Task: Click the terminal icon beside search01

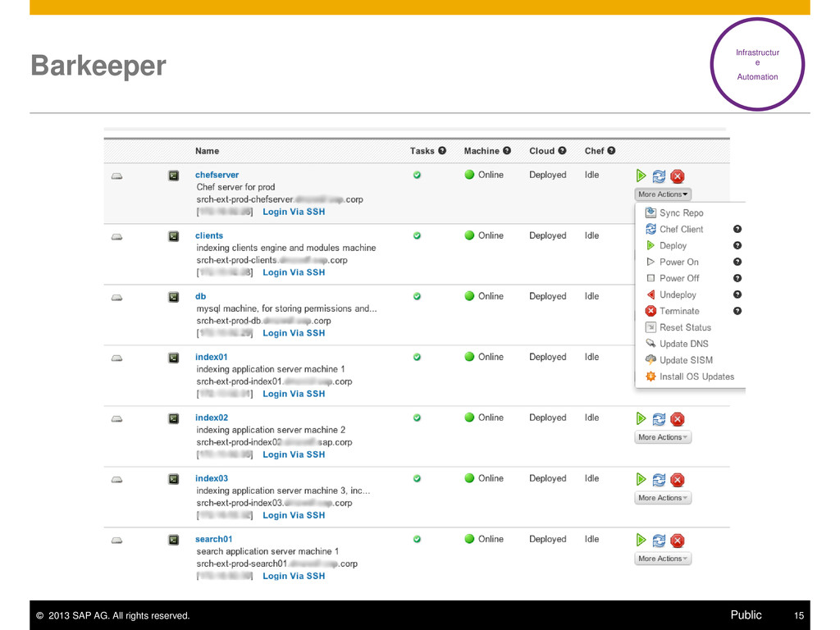Action: click(x=174, y=540)
